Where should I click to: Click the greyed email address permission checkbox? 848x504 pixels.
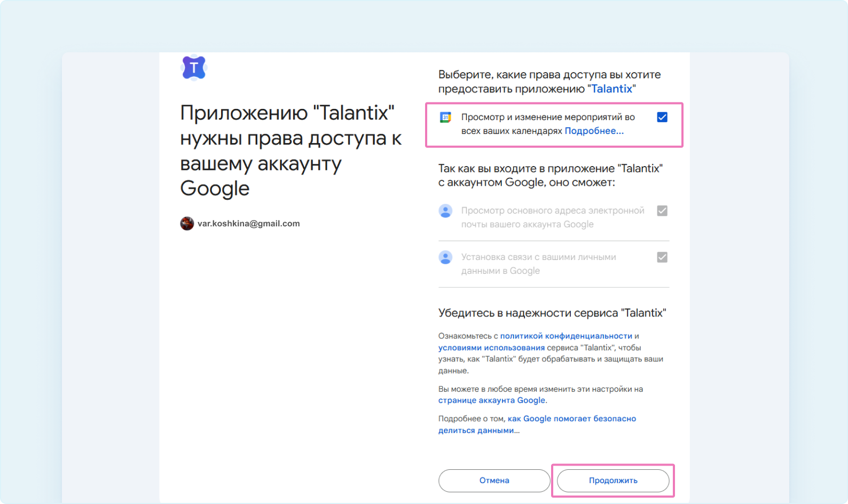pyautogui.click(x=662, y=211)
